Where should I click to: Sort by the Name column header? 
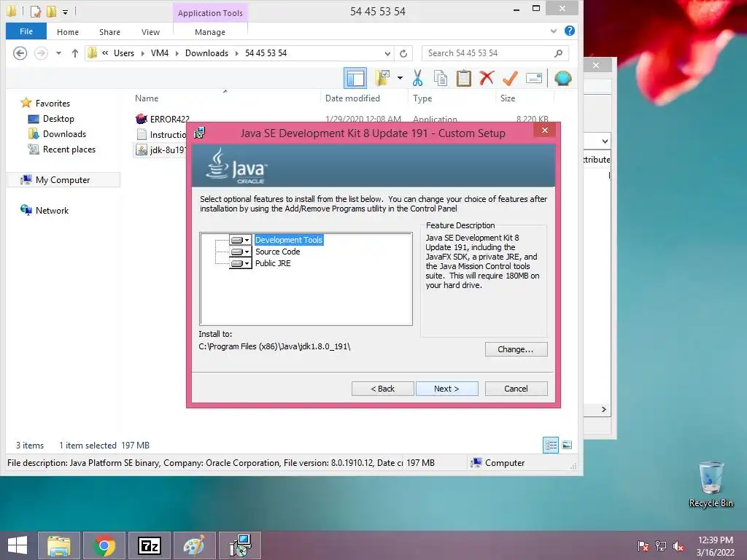tap(147, 98)
